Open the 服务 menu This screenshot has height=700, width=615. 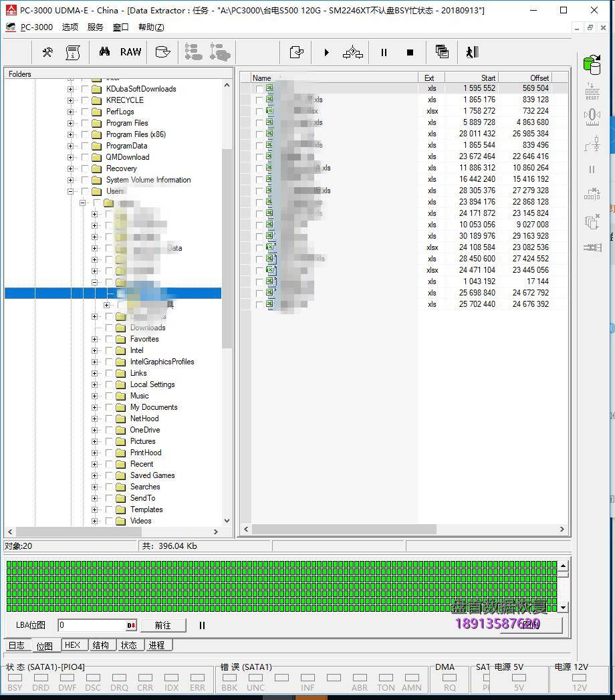96,27
